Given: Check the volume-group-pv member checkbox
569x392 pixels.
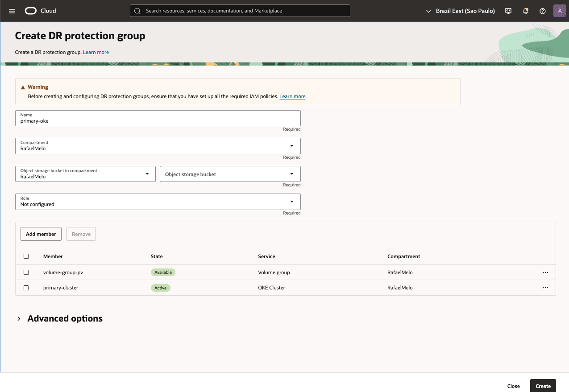Looking at the screenshot, I should click(x=26, y=272).
